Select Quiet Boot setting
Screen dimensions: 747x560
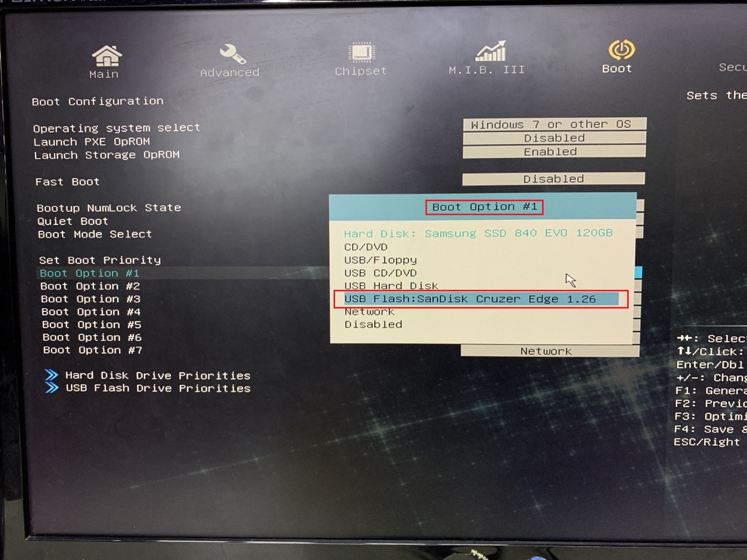[x=73, y=221]
